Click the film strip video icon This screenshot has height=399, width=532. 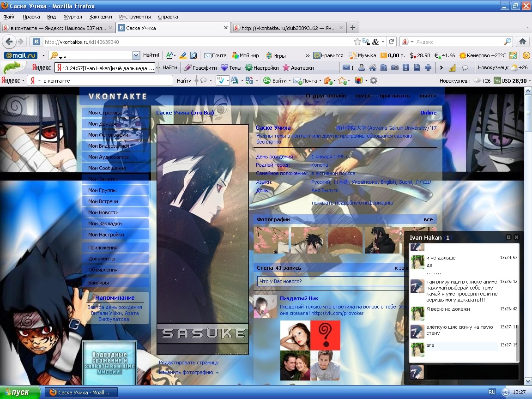coord(406,67)
